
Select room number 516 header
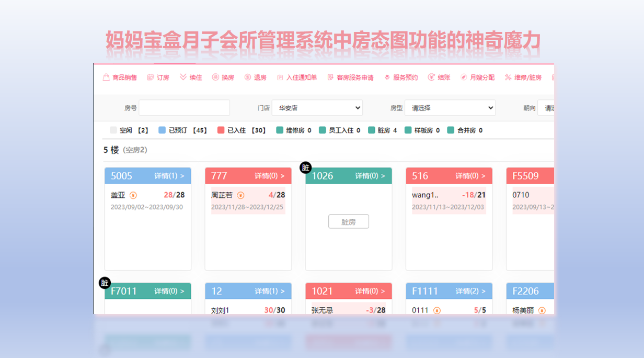tap(420, 176)
